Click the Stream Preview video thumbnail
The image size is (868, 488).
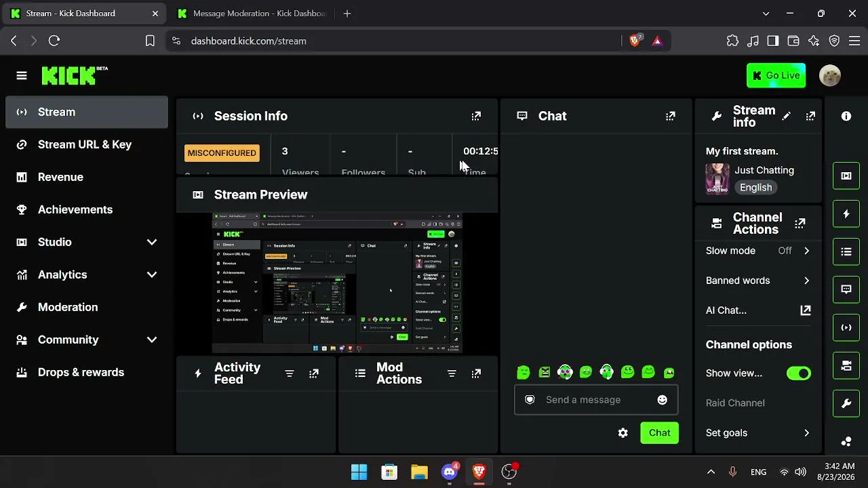[x=337, y=283]
